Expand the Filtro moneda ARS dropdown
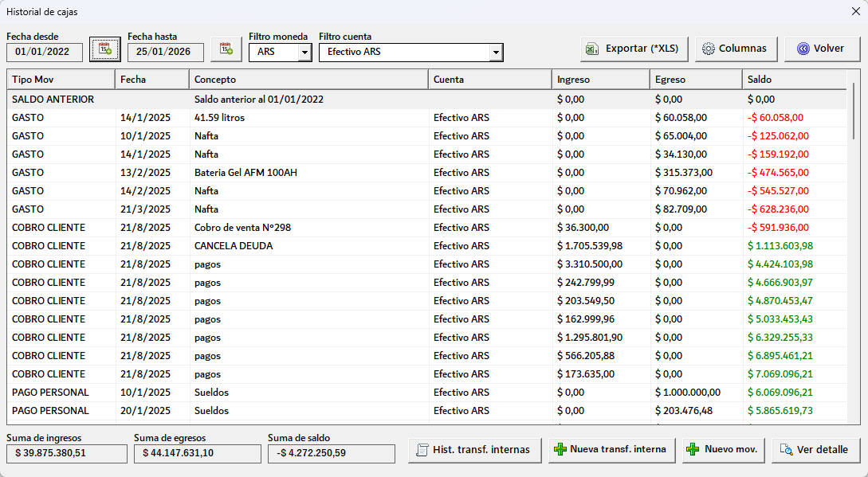The width and height of the screenshot is (868, 477). (x=304, y=53)
